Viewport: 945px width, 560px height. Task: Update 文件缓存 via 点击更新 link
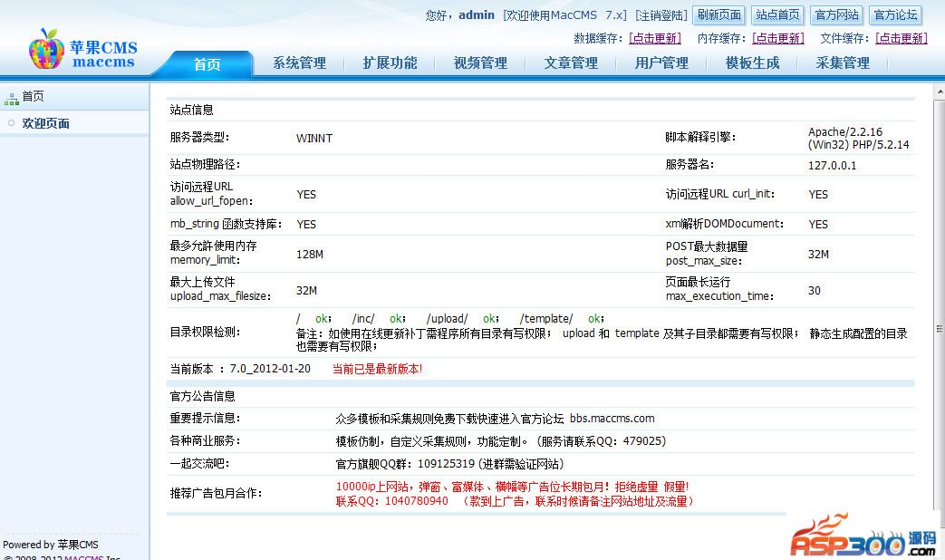point(902,39)
